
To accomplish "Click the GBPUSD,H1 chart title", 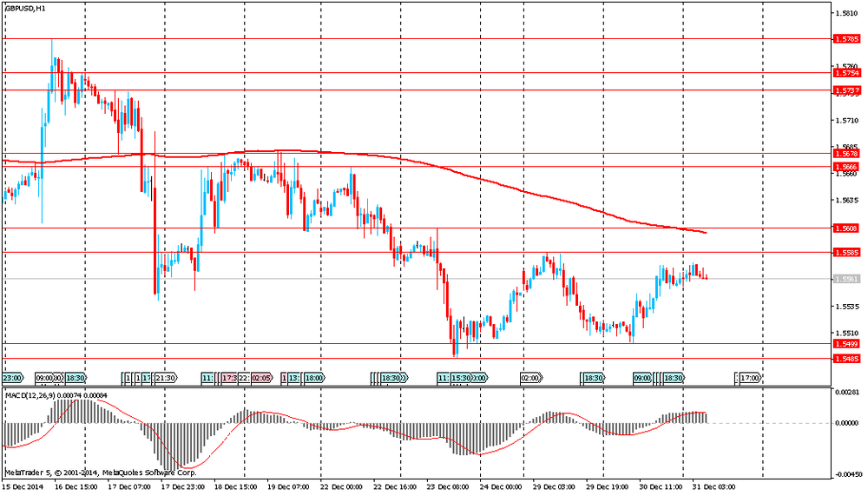I will [x=24, y=8].
